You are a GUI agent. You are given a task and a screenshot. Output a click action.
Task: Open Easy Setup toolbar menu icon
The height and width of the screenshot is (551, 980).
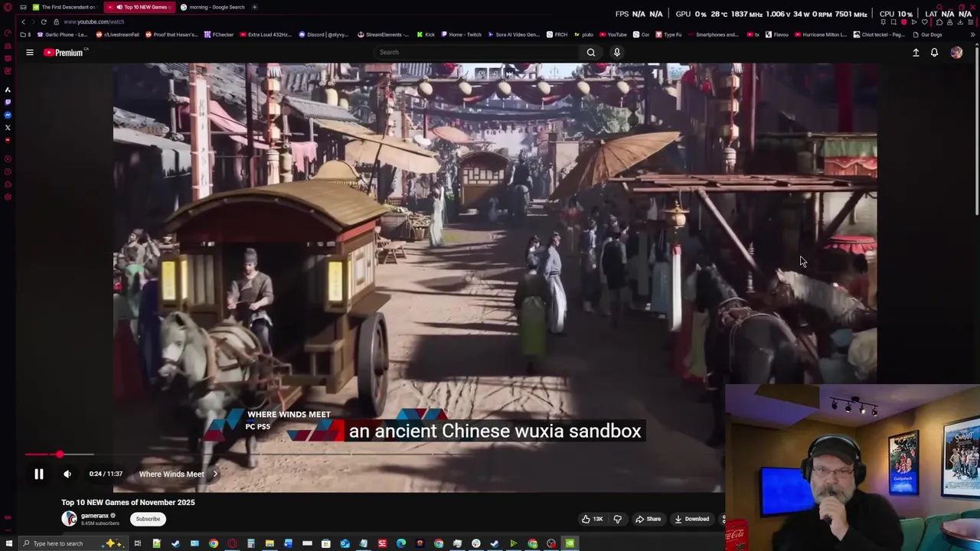972,21
